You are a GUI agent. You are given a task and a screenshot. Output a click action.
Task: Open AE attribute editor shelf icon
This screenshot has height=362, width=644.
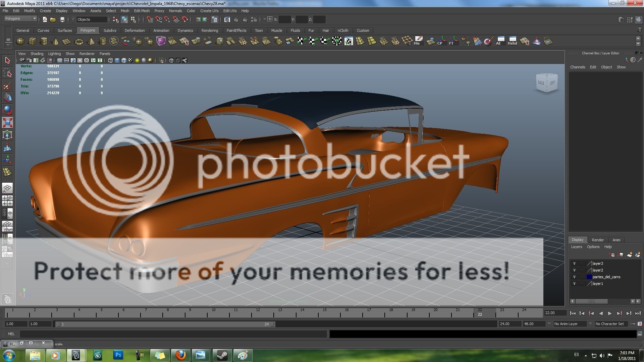click(499, 41)
